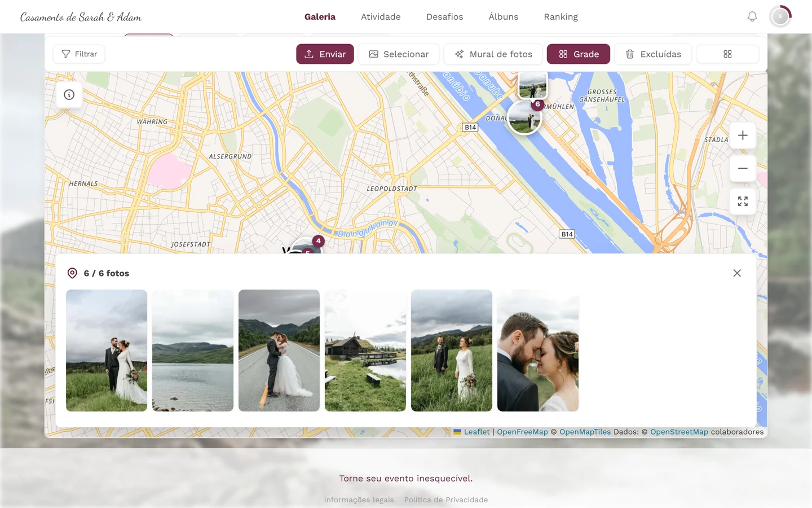Click the grid layout icon button
This screenshot has height=508, width=812.
[x=727, y=54]
